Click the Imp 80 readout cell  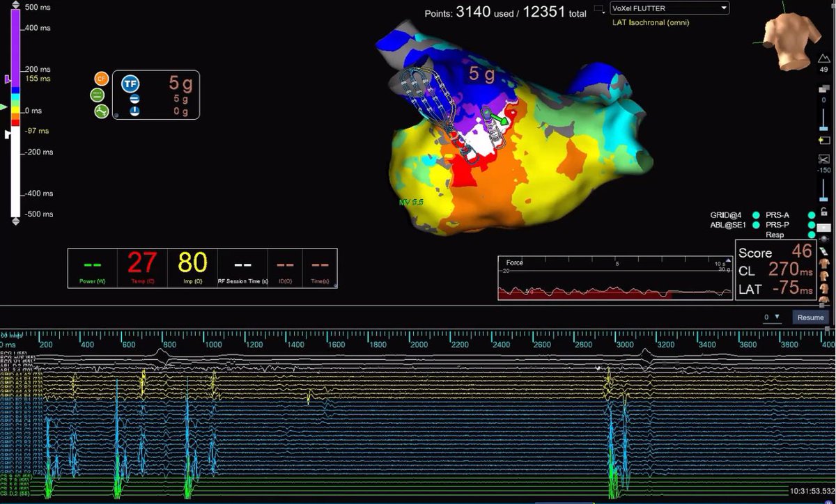(192, 268)
